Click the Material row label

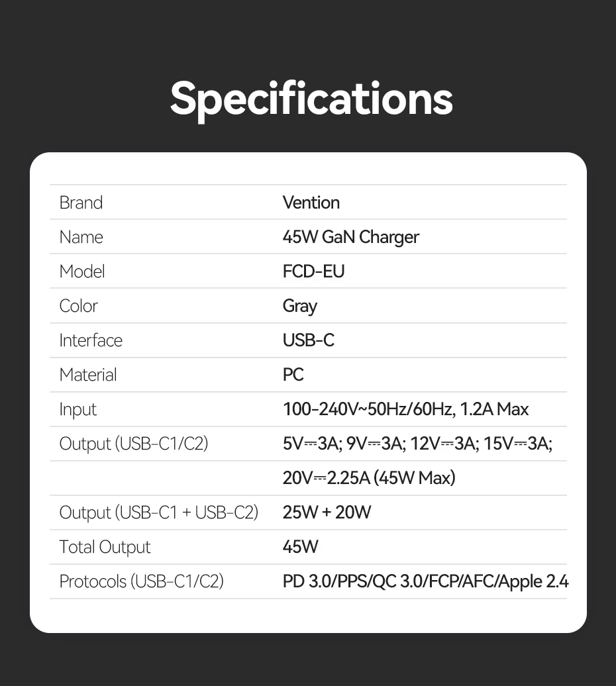point(87,375)
